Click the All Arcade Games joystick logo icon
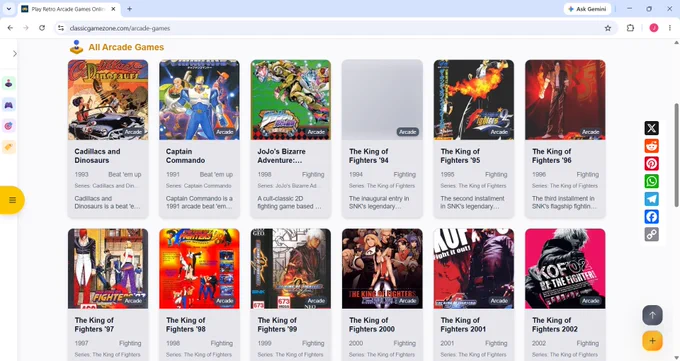 (x=76, y=47)
